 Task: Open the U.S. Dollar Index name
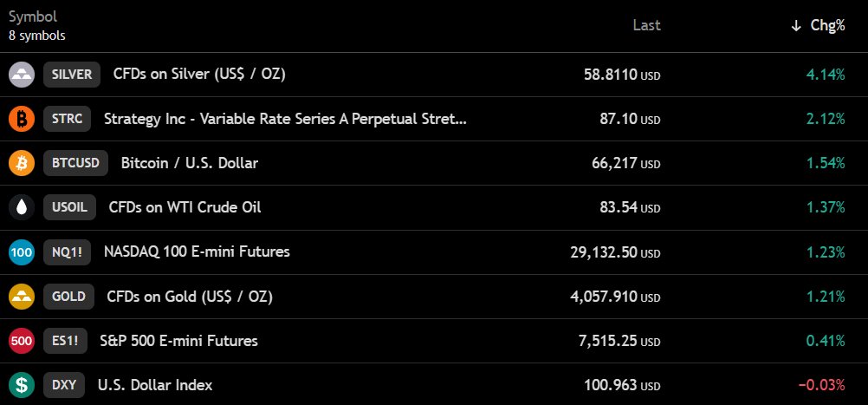coord(155,385)
